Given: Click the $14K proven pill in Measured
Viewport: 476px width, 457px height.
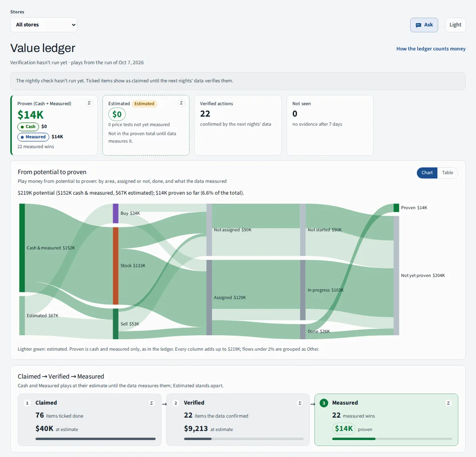Looking at the screenshot, I should pyautogui.click(x=344, y=428).
